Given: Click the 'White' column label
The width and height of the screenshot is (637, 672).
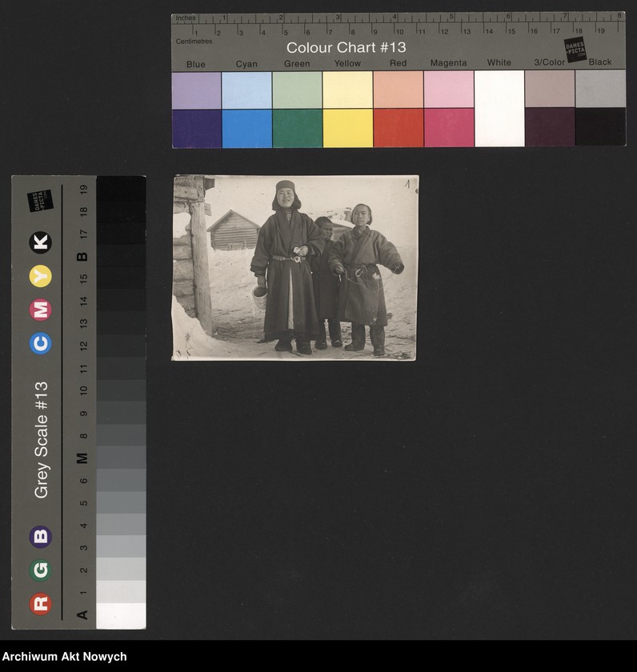Looking at the screenshot, I should (x=499, y=62).
